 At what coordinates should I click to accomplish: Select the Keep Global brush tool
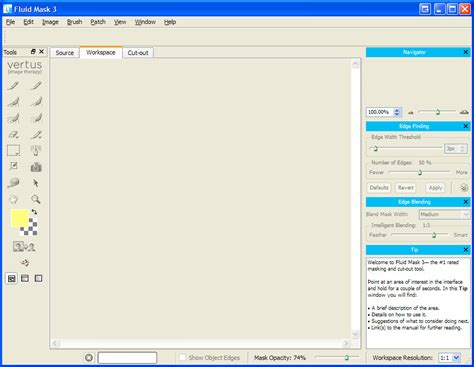[x=13, y=118]
